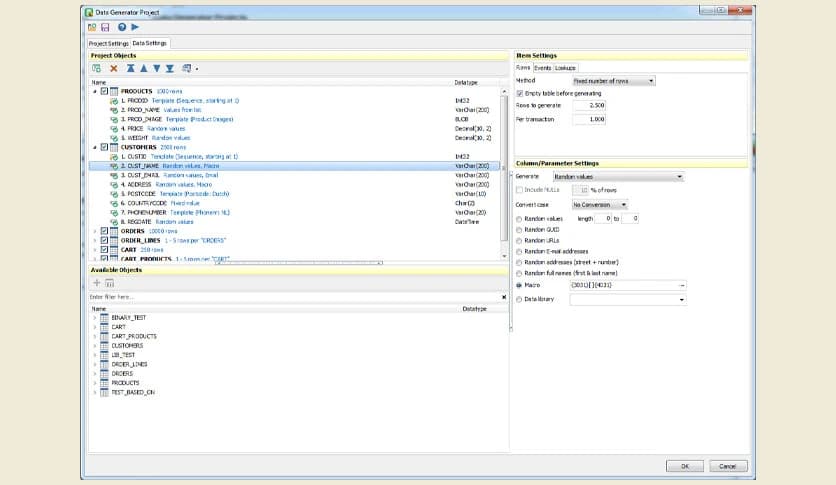Click the filter box in Available Objects

click(x=294, y=297)
